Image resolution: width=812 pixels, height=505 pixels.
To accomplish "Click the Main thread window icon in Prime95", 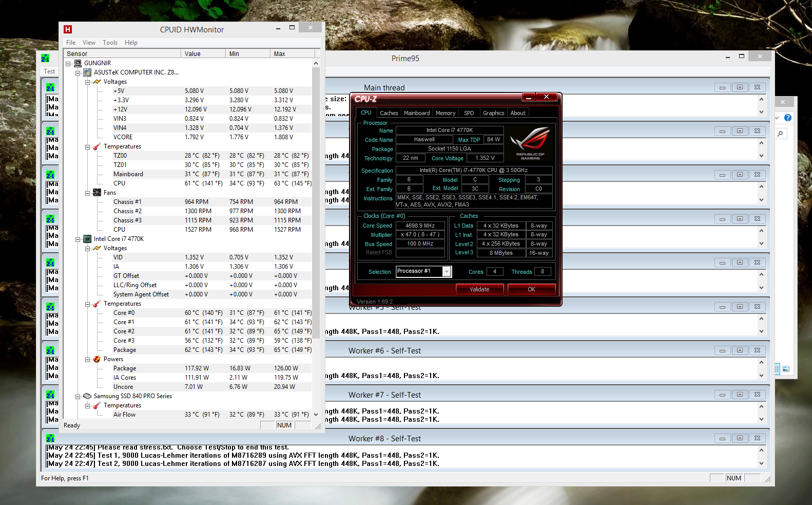I will 50,87.
